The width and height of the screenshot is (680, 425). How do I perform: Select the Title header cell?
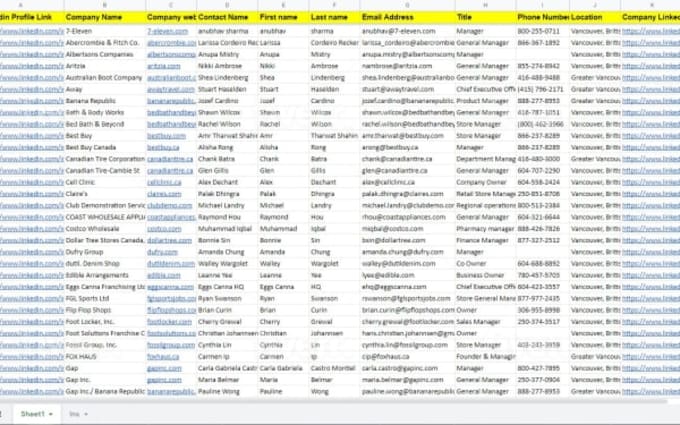pyautogui.click(x=486, y=17)
